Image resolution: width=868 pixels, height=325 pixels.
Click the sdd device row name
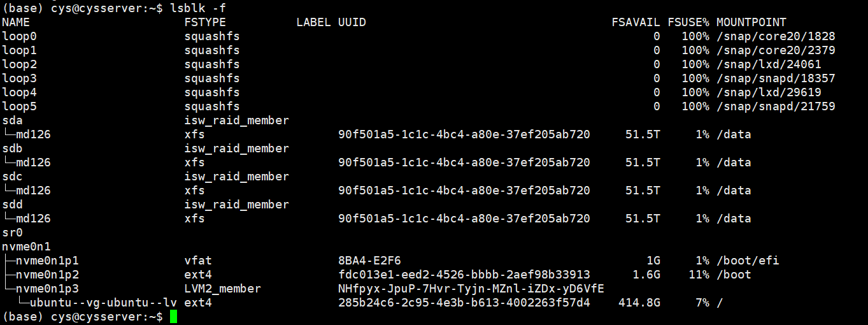13,205
